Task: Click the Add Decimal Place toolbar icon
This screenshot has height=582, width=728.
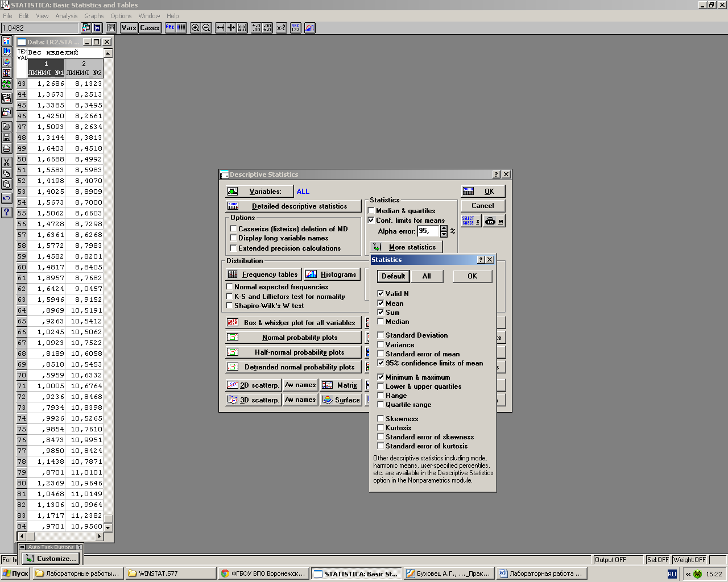Action: coord(257,28)
